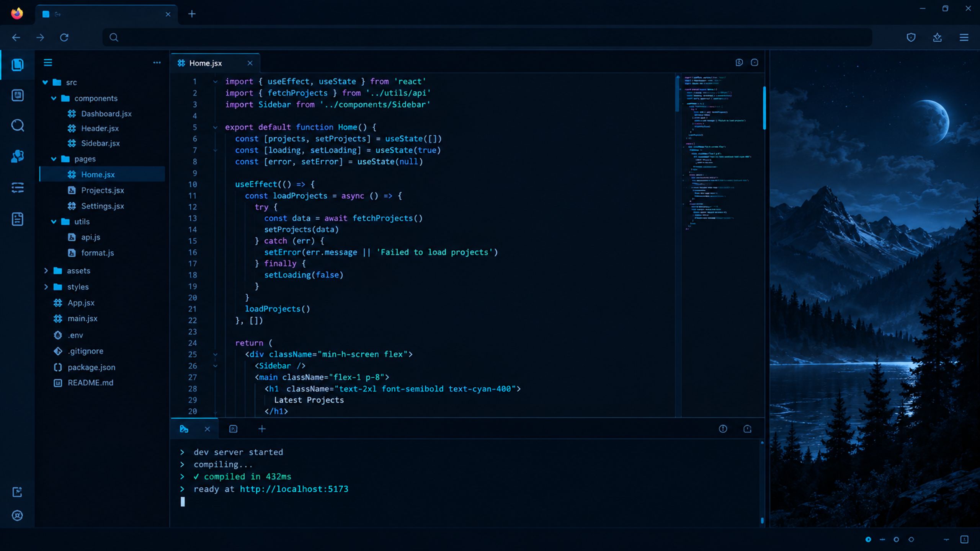
Task: Click the browser address bar
Action: (x=487, y=37)
